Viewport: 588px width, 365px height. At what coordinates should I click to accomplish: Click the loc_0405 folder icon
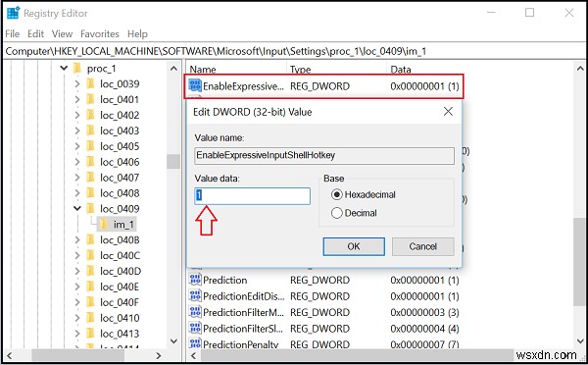pos(91,146)
